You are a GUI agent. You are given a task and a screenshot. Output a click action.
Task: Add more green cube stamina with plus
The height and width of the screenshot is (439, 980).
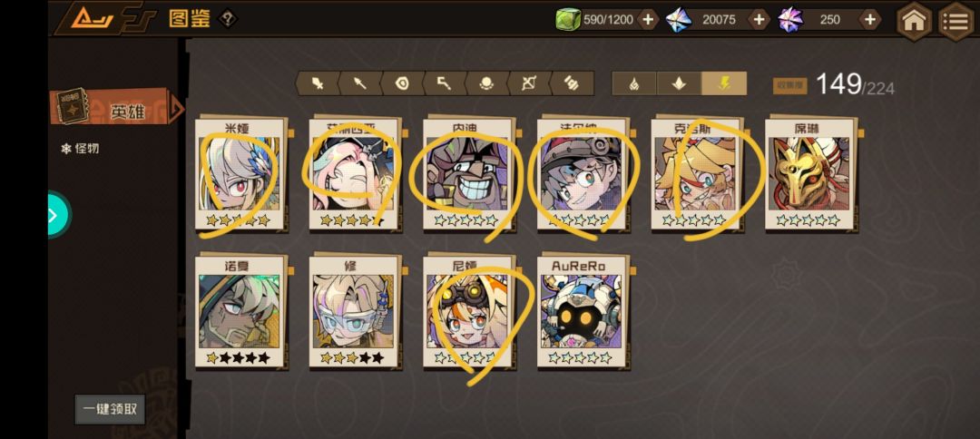pyautogui.click(x=648, y=20)
